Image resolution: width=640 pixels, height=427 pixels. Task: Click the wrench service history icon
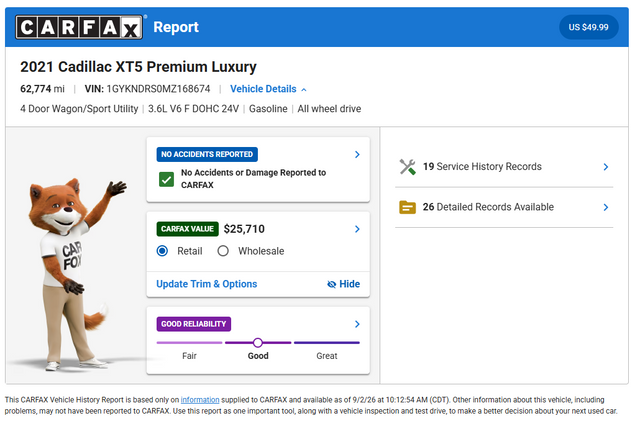click(407, 167)
